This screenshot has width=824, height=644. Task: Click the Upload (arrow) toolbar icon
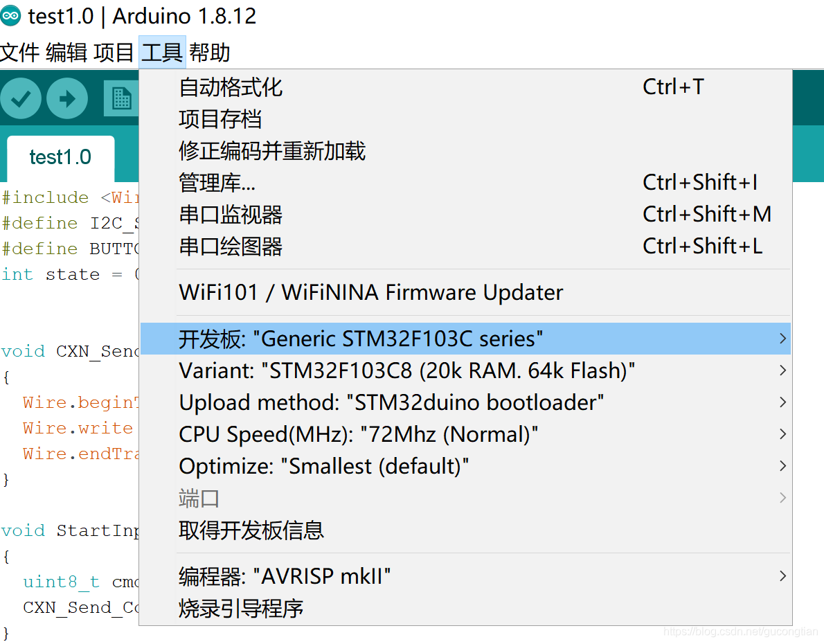[66, 98]
